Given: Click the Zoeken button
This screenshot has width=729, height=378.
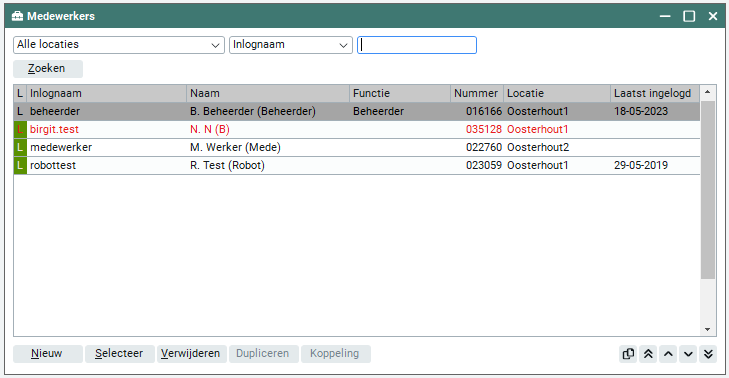Looking at the screenshot, I should (x=48, y=69).
